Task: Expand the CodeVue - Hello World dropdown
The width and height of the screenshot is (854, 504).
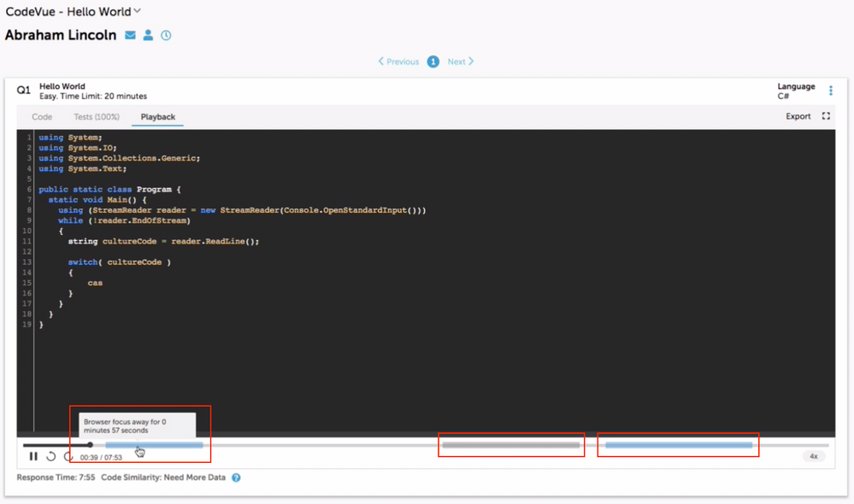Action: click(137, 11)
